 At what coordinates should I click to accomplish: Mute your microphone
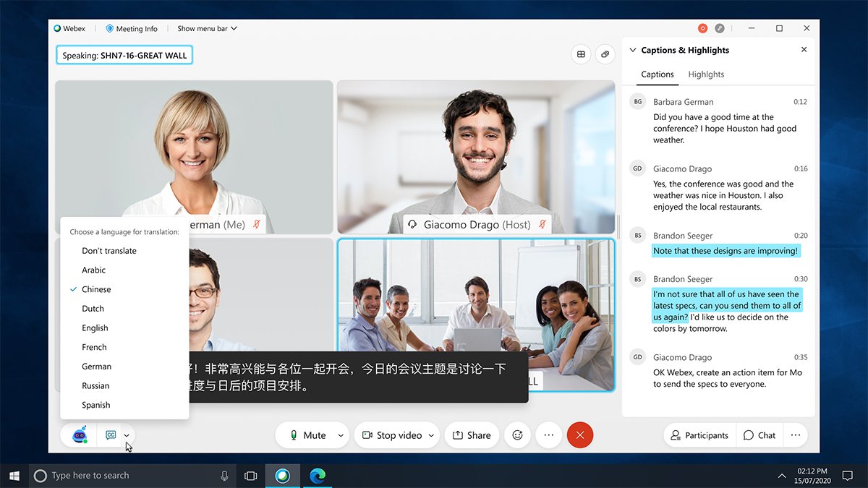click(x=311, y=435)
